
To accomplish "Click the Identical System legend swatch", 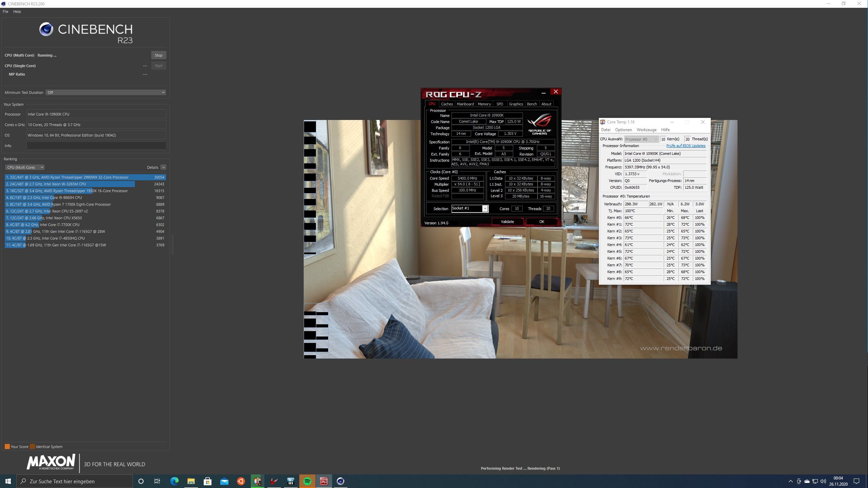I will (32, 447).
